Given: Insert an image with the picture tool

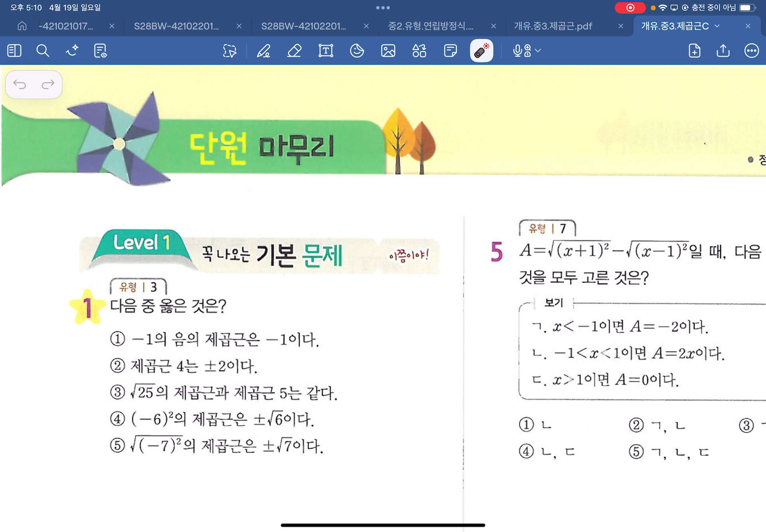Looking at the screenshot, I should 388,51.
